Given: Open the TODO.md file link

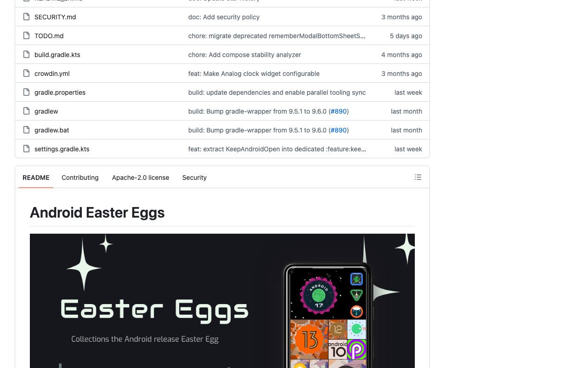Looking at the screenshot, I should (x=49, y=36).
